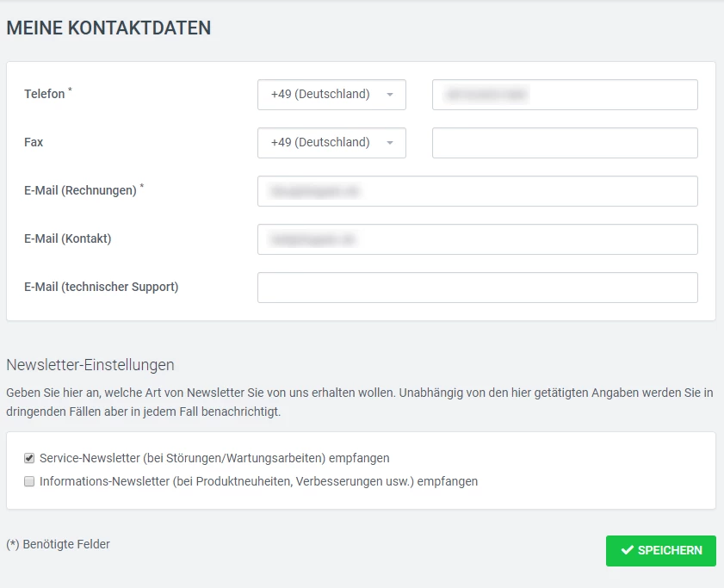Select the E-Mail (Rechnungen) input field
This screenshot has width=724, height=588.
pyautogui.click(x=477, y=191)
